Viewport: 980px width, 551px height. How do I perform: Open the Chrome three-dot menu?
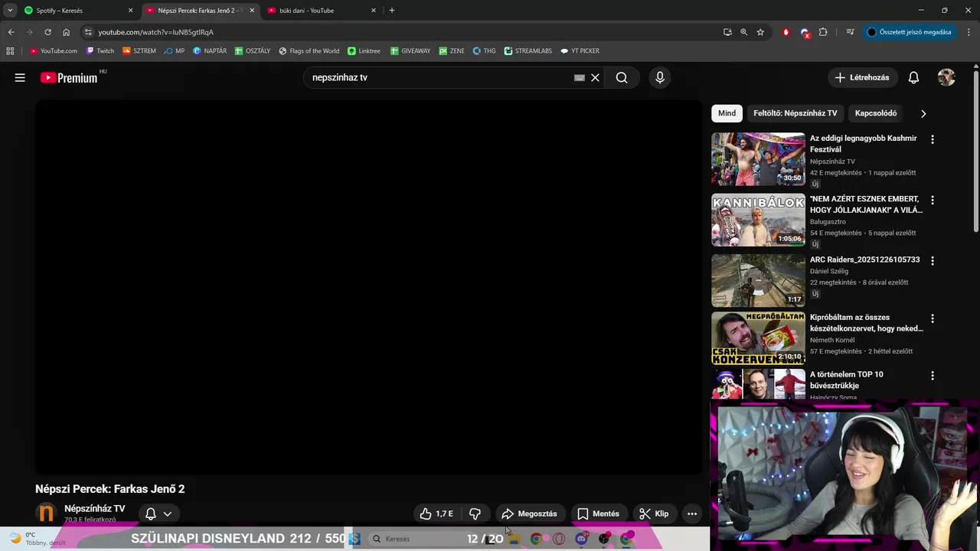pyautogui.click(x=969, y=32)
